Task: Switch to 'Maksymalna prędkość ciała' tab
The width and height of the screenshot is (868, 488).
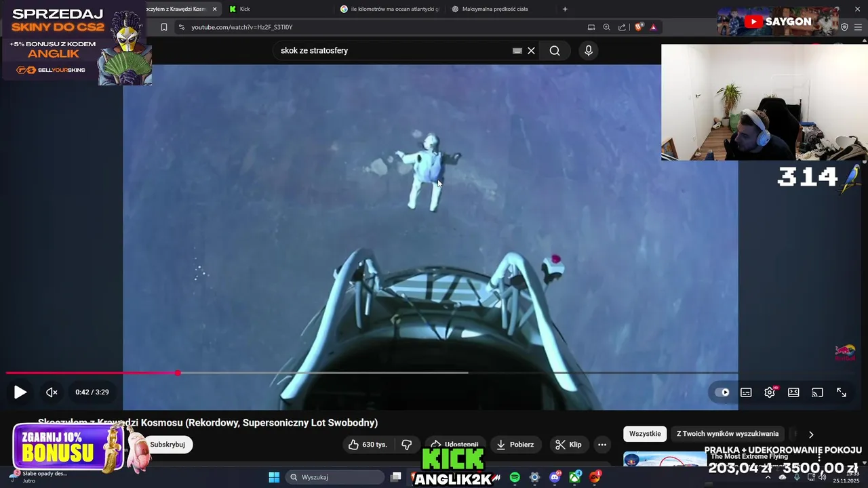Action: point(495,9)
